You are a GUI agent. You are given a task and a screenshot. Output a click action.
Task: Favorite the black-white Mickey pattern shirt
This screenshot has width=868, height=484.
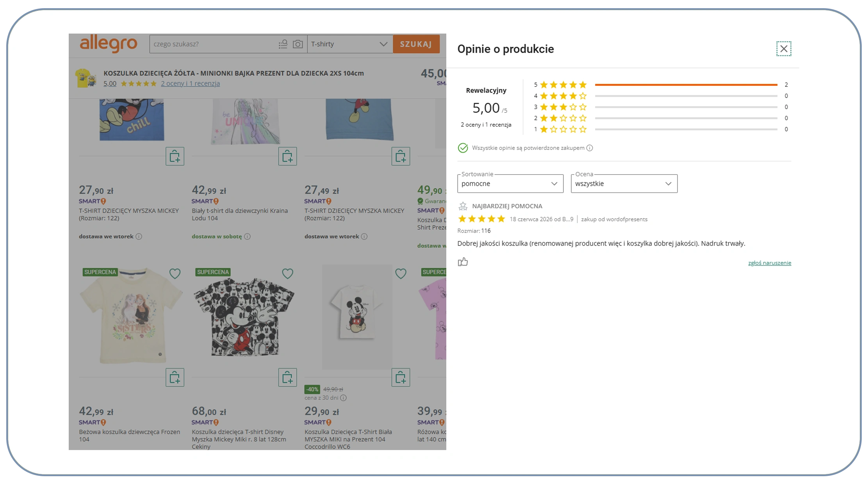coord(287,274)
